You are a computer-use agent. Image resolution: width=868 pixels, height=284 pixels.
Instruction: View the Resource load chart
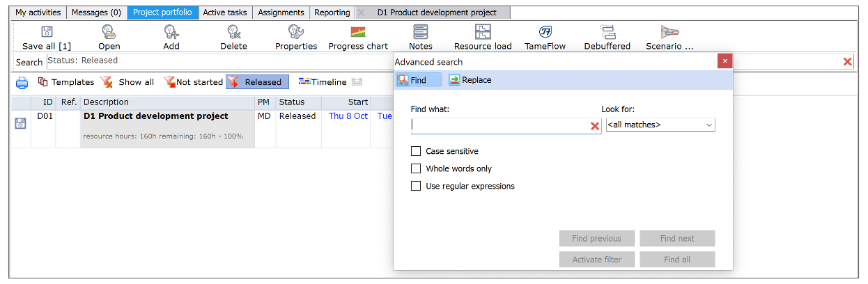click(x=483, y=31)
